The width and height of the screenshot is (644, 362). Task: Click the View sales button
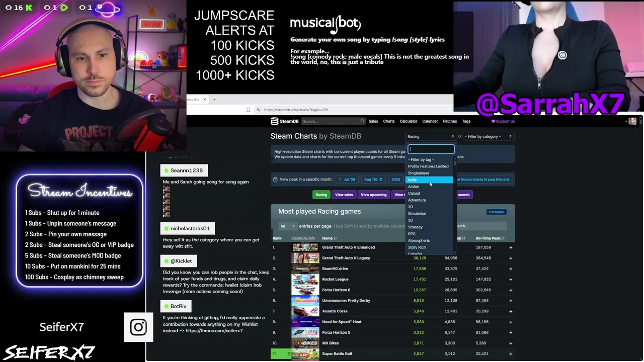344,195
